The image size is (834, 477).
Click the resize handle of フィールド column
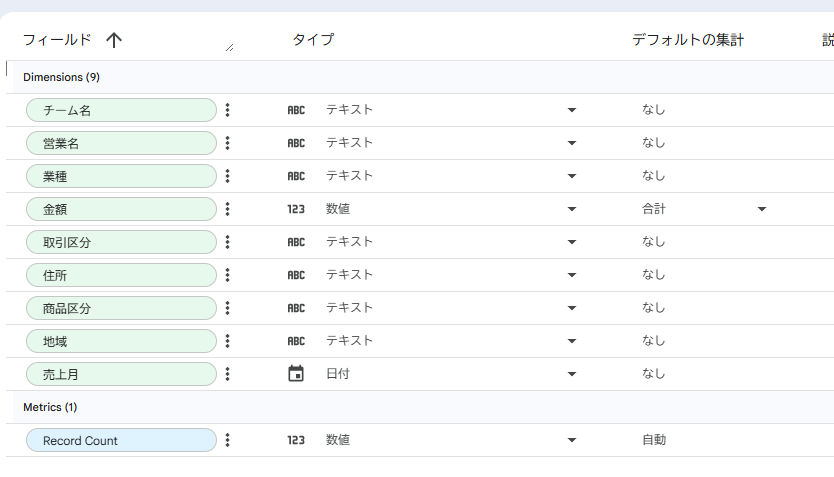230,47
